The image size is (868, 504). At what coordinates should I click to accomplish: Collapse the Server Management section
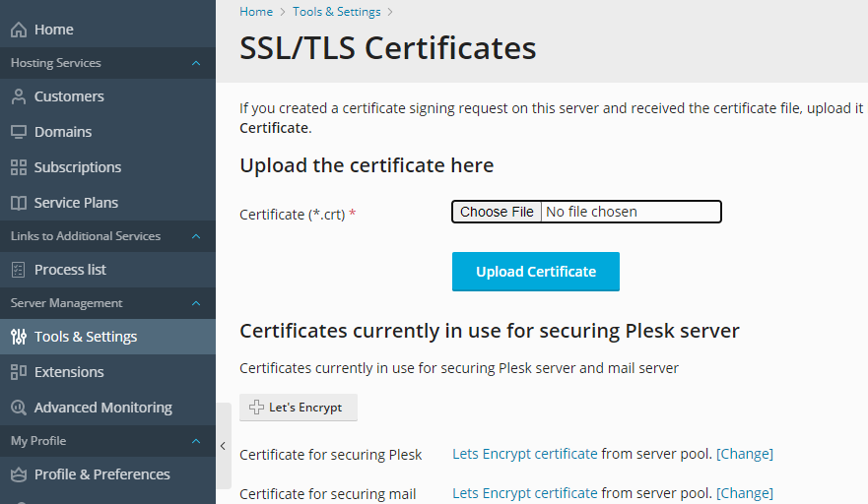(196, 303)
